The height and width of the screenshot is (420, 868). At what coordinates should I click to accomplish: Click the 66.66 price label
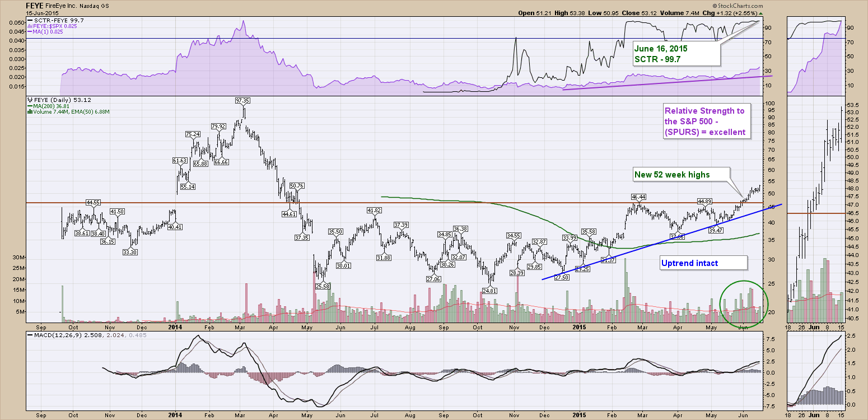click(221, 162)
